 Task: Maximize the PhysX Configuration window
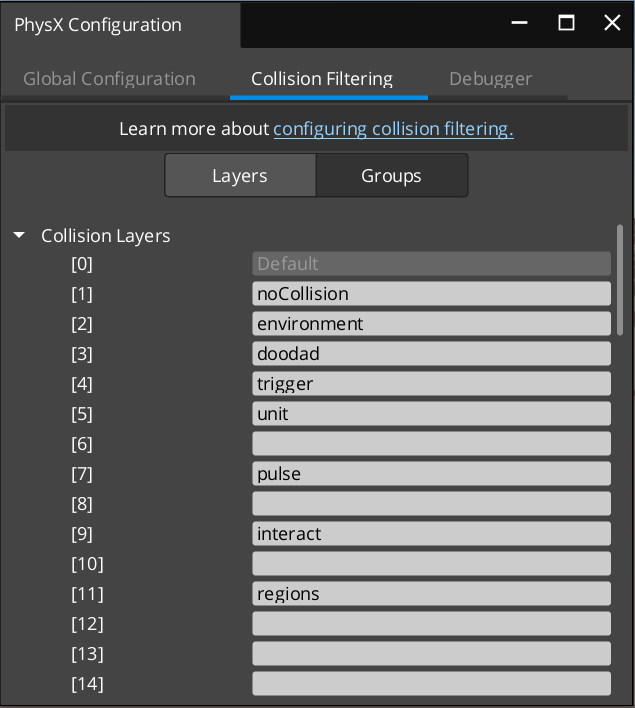point(566,23)
